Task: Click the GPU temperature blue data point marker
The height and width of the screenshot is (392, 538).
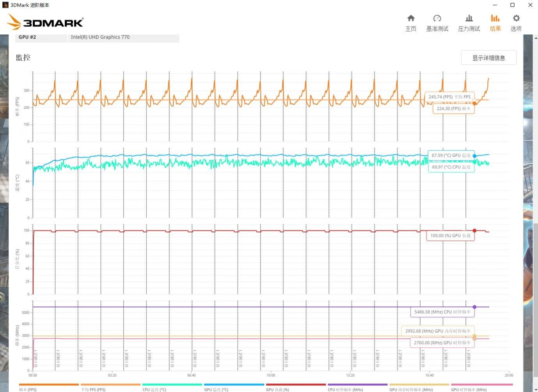Action: [x=474, y=156]
